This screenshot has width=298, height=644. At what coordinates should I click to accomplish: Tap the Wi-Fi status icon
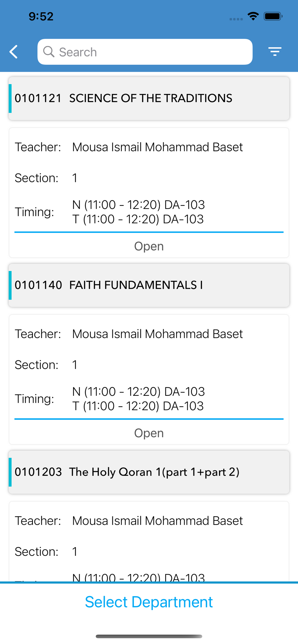(x=253, y=16)
